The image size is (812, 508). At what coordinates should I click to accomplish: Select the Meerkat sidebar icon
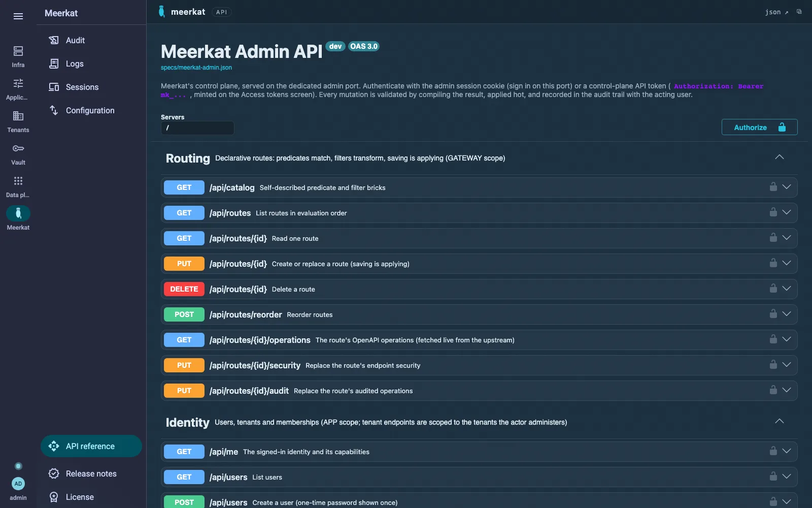click(x=18, y=213)
